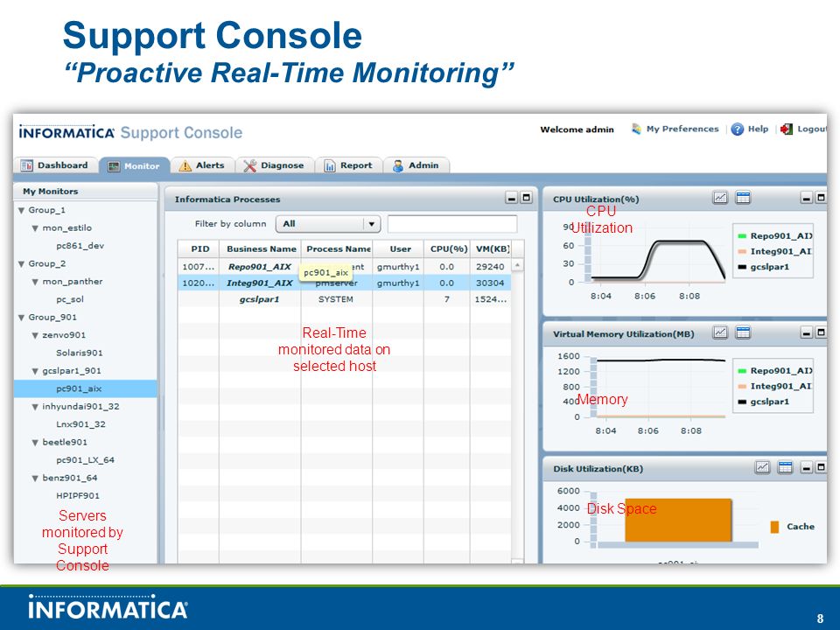This screenshot has width=840, height=630.
Task: Show Virtual Memory as chart view
Action: click(720, 332)
